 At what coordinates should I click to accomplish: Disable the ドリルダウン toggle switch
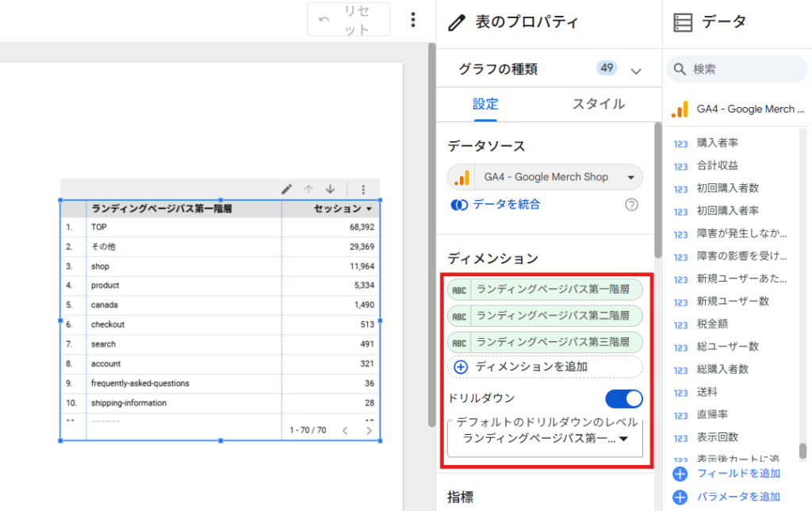pos(623,398)
